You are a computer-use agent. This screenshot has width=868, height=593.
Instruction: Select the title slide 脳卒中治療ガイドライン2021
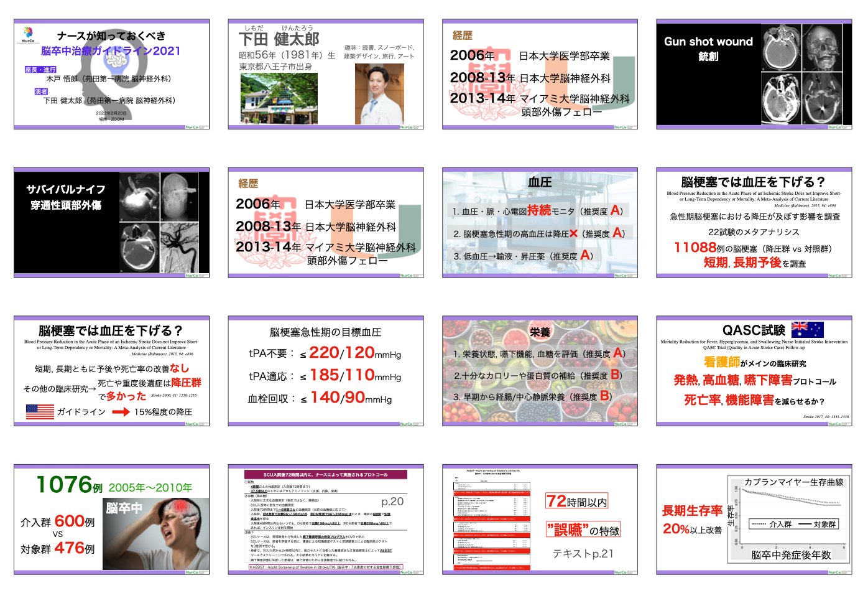coord(112,74)
